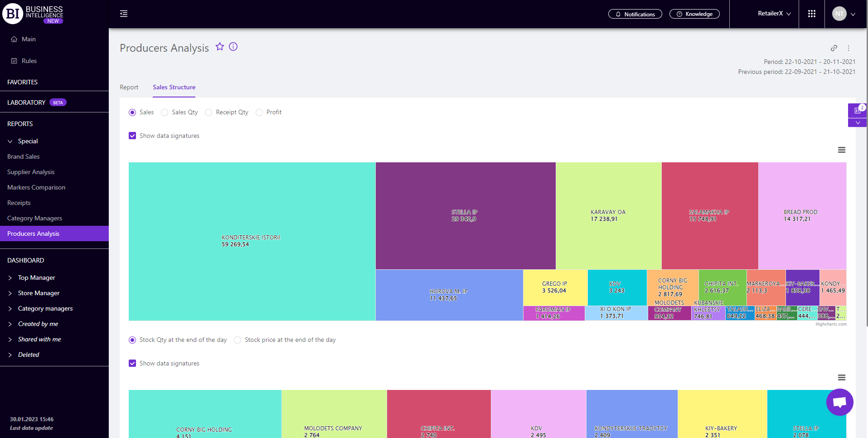
Task: Select the Sales Qty radio option
Action: coord(165,112)
